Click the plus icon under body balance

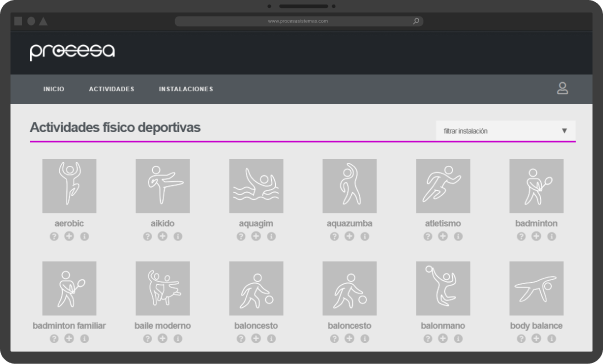click(536, 338)
